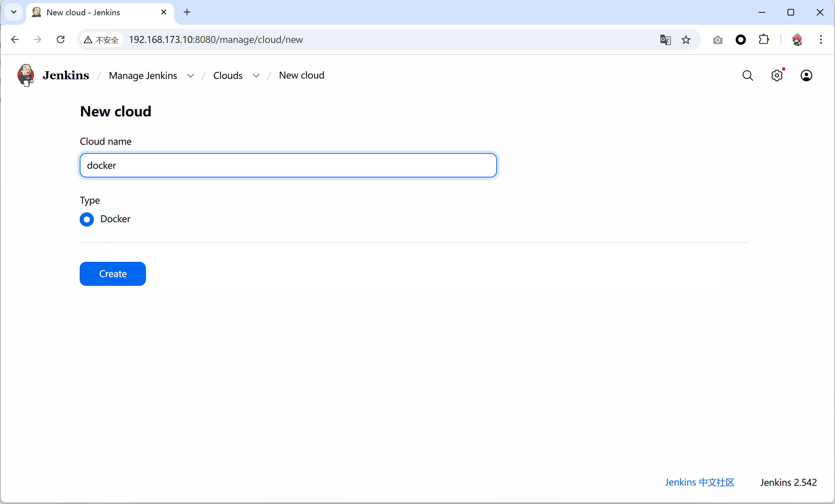Open the browser Extensions puzzle icon
The height and width of the screenshot is (504, 835).
tap(764, 40)
